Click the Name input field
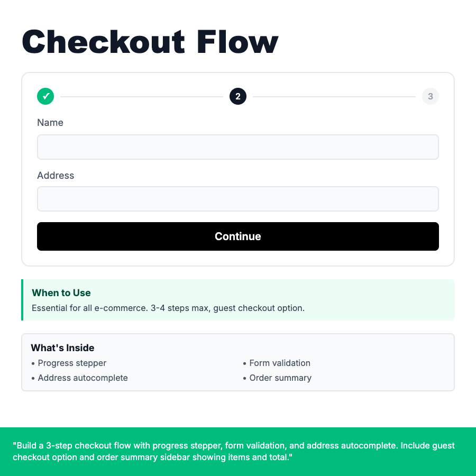The height and width of the screenshot is (476, 476). point(238,147)
